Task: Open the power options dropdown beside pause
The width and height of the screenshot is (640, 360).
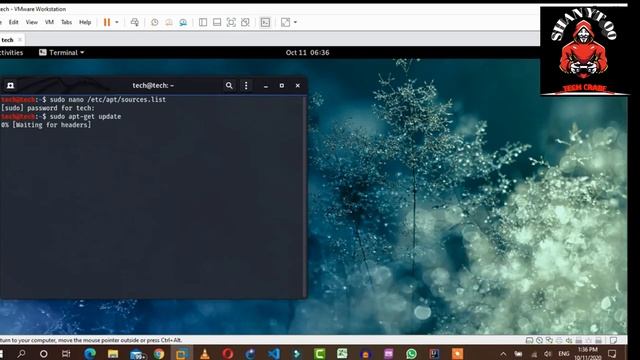Action: click(x=117, y=22)
